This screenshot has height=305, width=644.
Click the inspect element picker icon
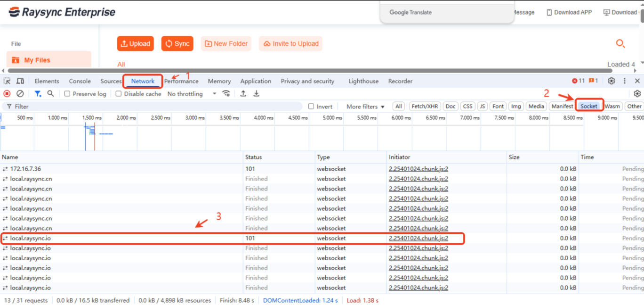pos(7,81)
